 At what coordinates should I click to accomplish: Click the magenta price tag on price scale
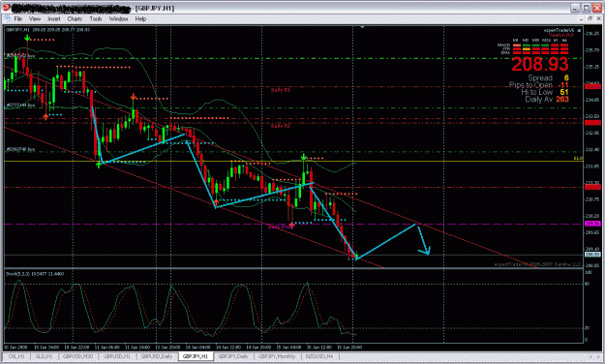592,224
